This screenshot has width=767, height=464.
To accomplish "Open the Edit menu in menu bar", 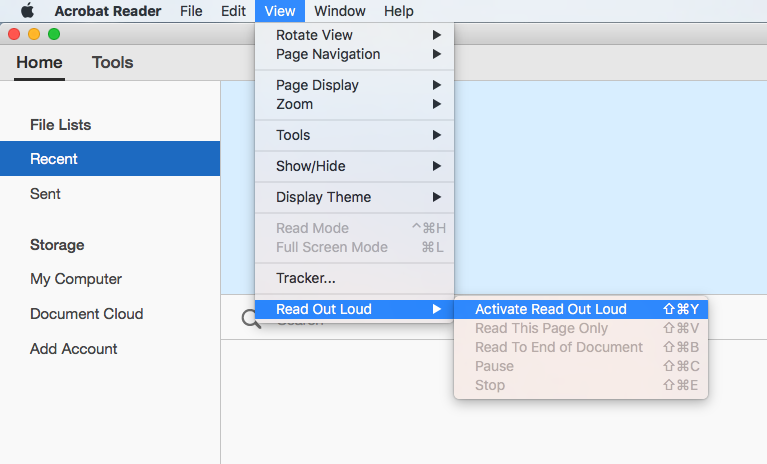I will click(233, 11).
